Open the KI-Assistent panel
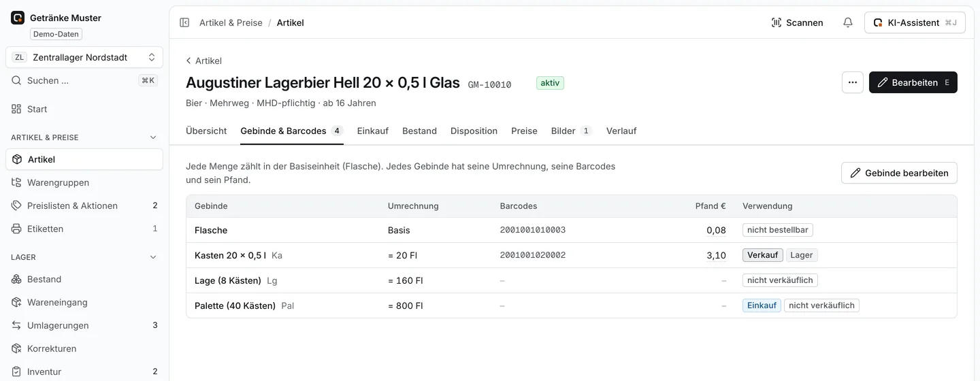Screen dimensions: 980x381 (x=915, y=22)
